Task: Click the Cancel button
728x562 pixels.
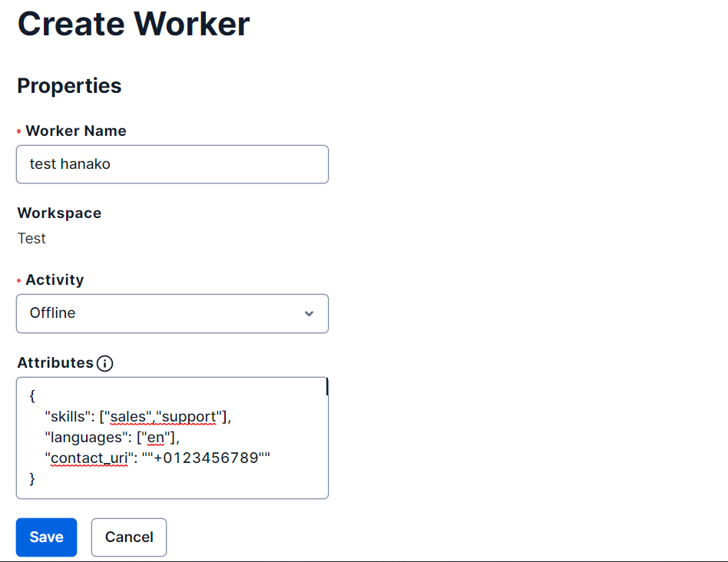Action: click(x=129, y=537)
